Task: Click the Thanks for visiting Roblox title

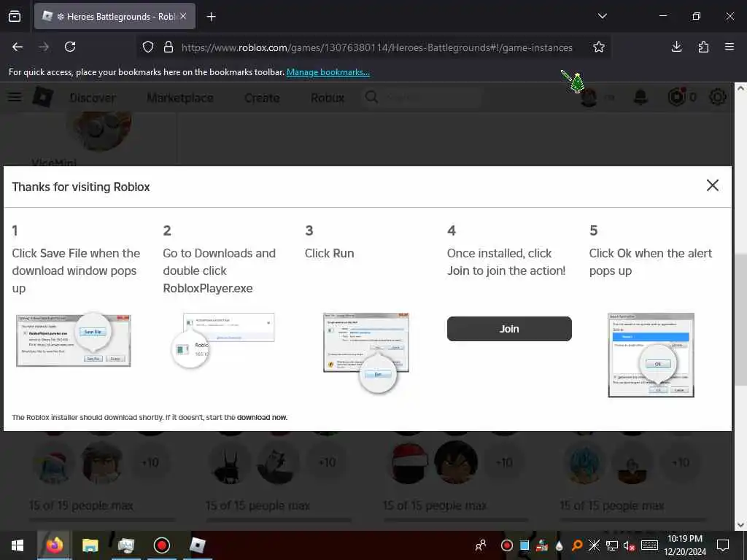Action: click(x=81, y=187)
